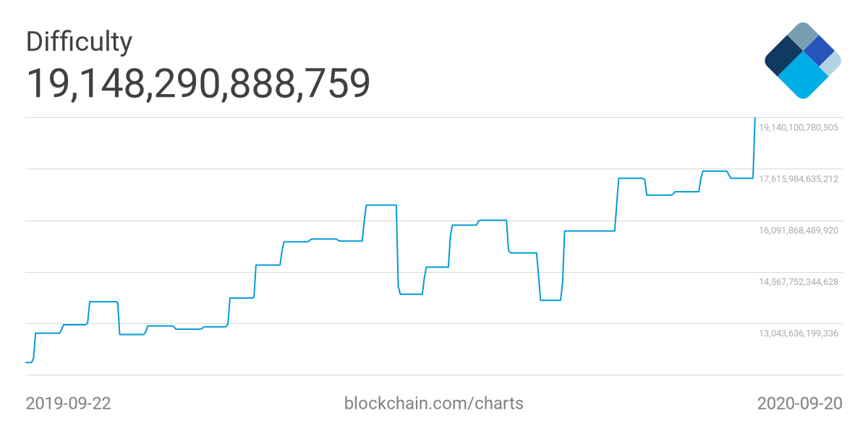Click the 2020-09-20 end date

point(799,404)
